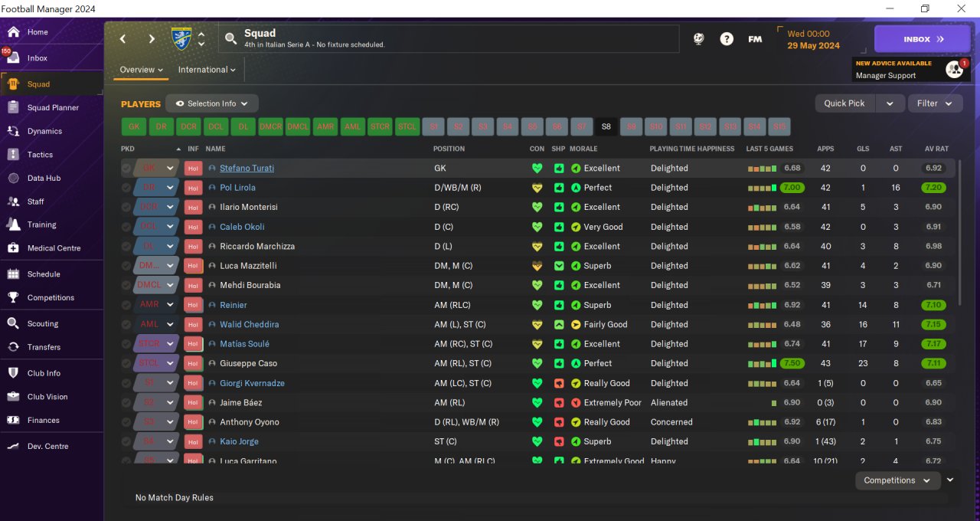Image resolution: width=980 pixels, height=521 pixels.
Task: Open the Home sidebar icon
Action: [x=13, y=32]
